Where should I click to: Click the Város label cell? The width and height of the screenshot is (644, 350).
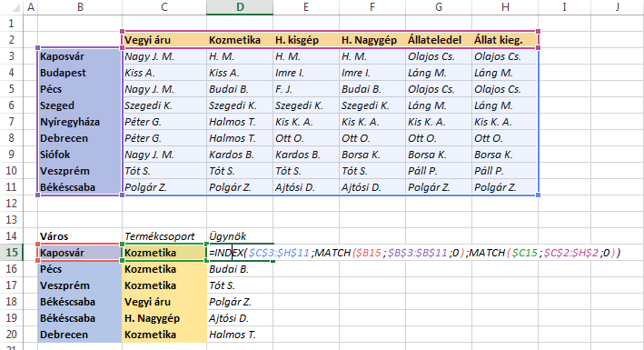(80, 236)
